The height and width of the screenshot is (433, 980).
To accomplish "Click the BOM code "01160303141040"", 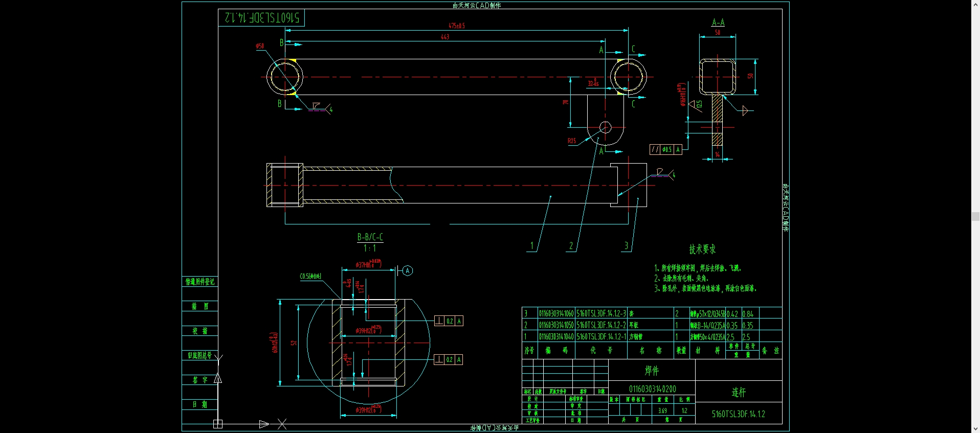I will (x=556, y=337).
